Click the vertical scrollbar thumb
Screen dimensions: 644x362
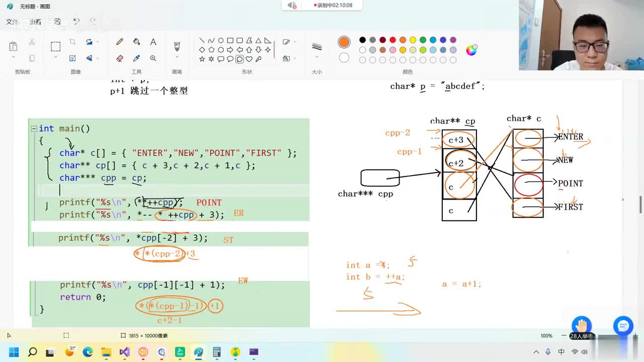(640, 205)
